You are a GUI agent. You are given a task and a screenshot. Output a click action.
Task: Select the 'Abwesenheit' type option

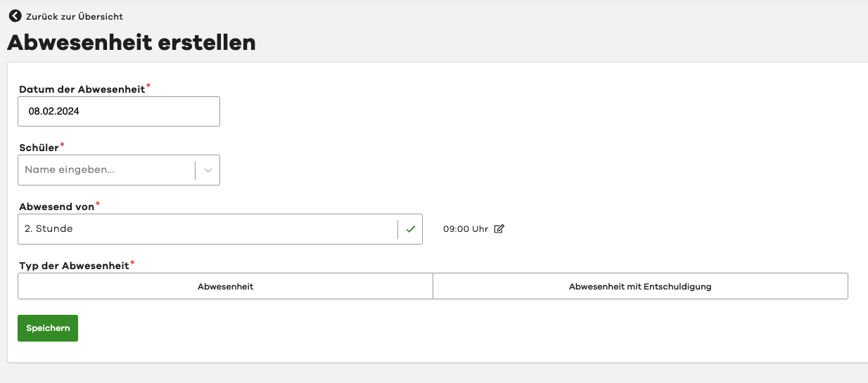click(x=225, y=287)
